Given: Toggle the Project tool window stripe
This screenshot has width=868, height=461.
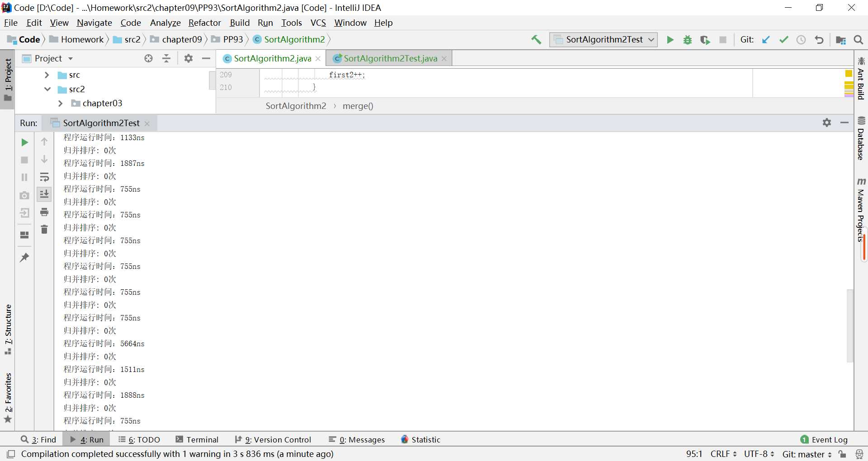Looking at the screenshot, I should (8, 80).
